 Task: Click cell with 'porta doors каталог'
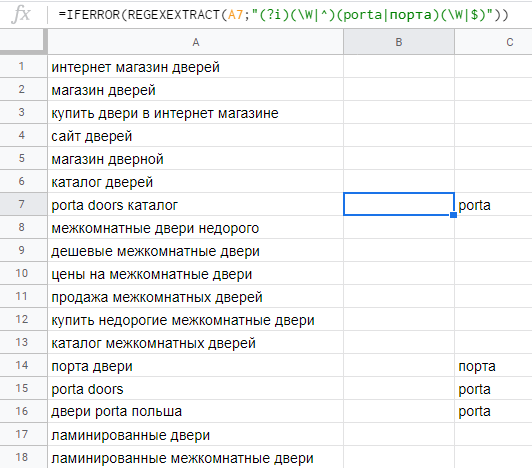point(195,204)
